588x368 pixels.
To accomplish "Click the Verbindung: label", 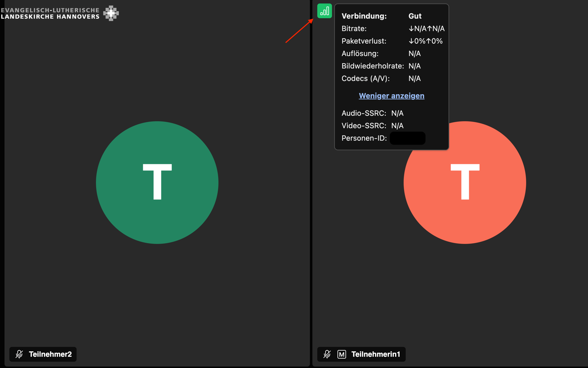I will [364, 16].
